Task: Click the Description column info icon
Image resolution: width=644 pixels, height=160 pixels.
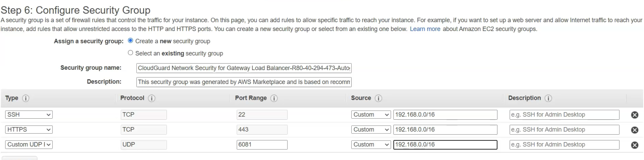Action: (x=548, y=99)
